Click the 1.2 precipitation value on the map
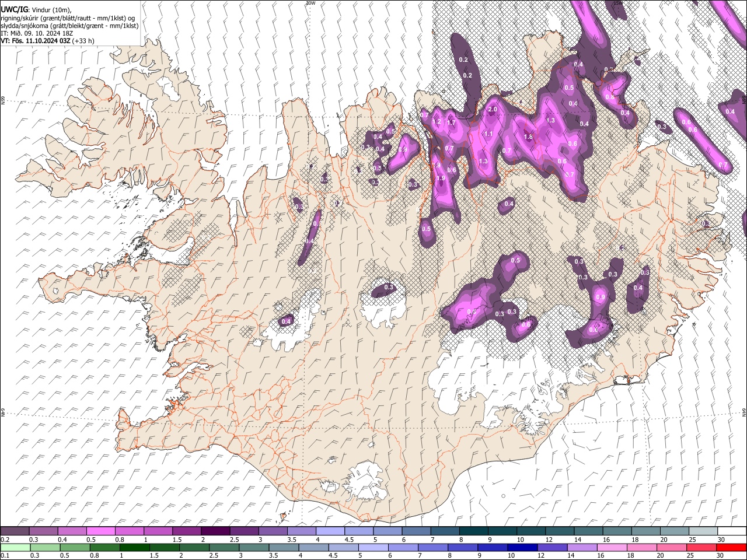Image resolution: width=747 pixels, height=560 pixels. (437, 121)
